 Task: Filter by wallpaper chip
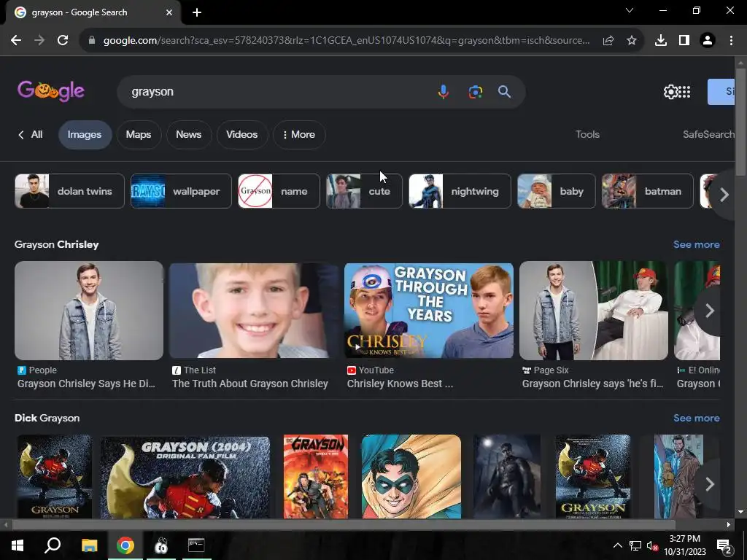pos(181,191)
